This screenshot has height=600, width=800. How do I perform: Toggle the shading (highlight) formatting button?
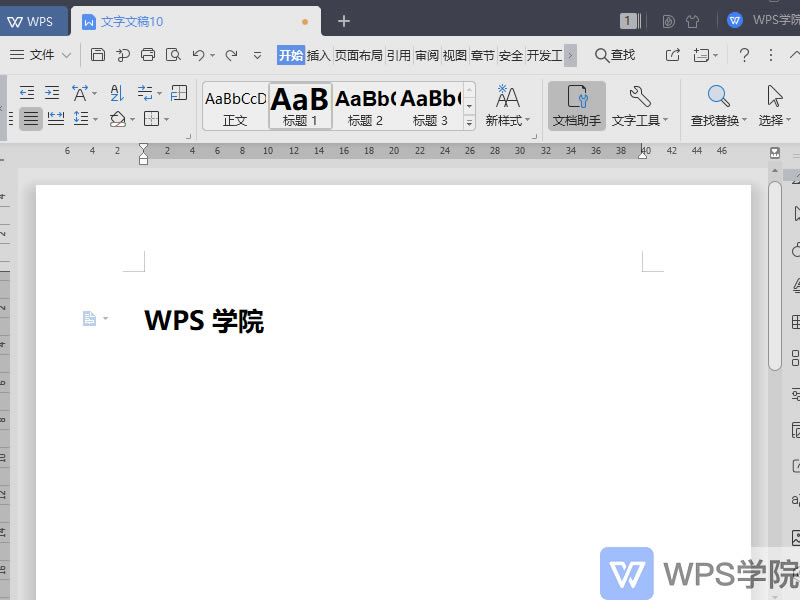point(118,120)
